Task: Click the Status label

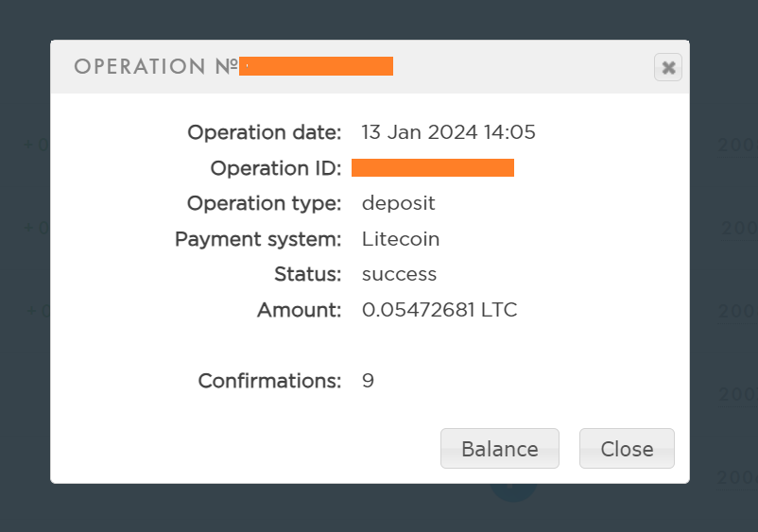Action: 307,274
